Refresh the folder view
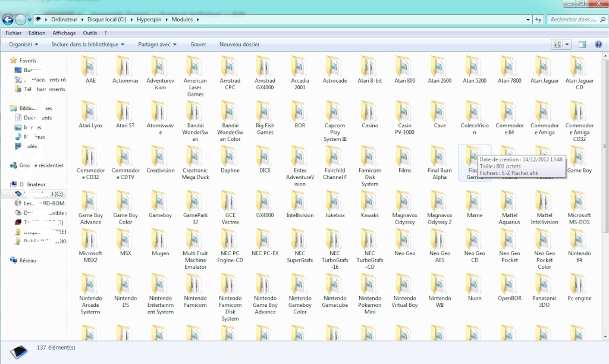This screenshot has width=609, height=364. [538, 20]
